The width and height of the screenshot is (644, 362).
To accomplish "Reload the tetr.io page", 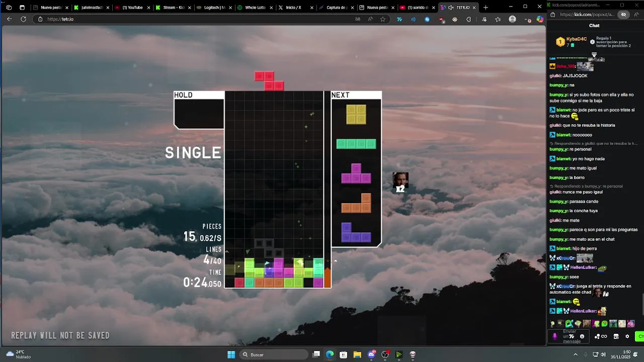I will tap(23, 19).
